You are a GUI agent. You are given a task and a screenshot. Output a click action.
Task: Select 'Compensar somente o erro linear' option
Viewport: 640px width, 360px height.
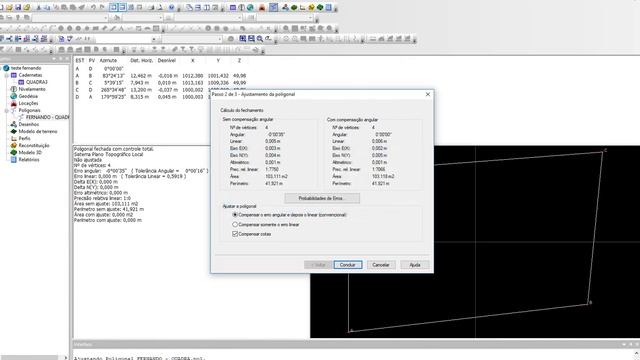pyautogui.click(x=266, y=224)
